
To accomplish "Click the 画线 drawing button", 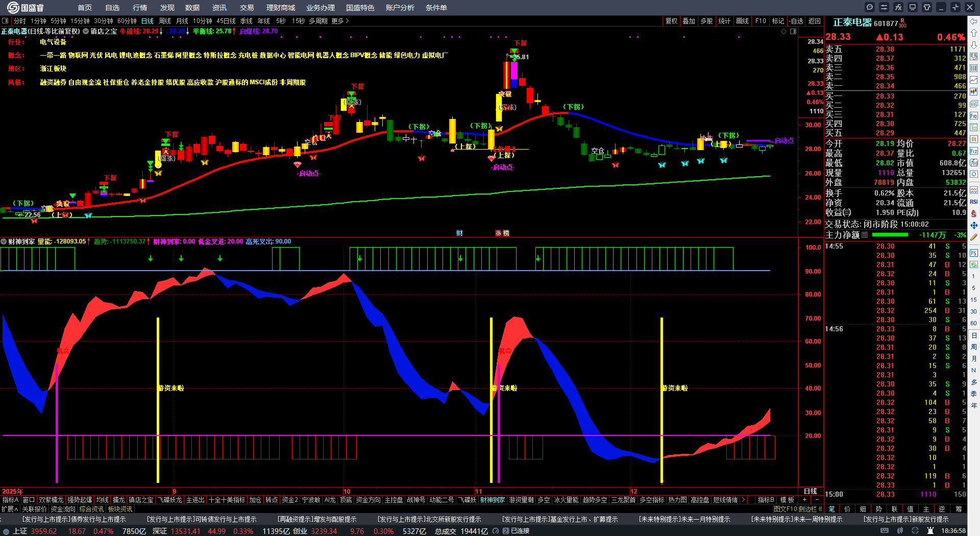I will (743, 21).
